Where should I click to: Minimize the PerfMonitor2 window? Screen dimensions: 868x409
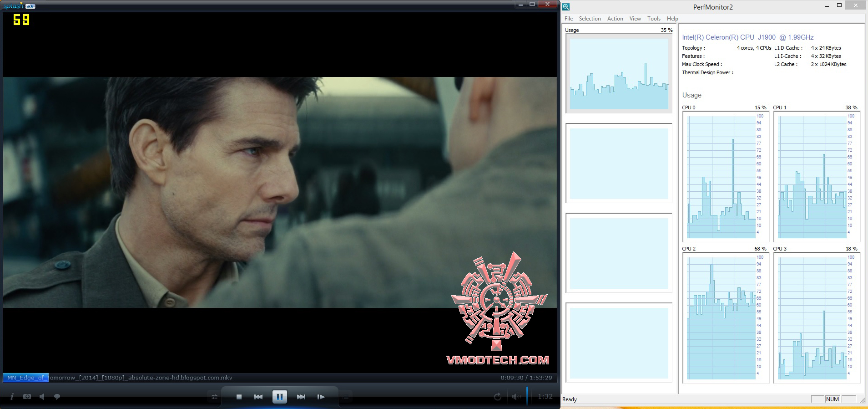coord(827,6)
